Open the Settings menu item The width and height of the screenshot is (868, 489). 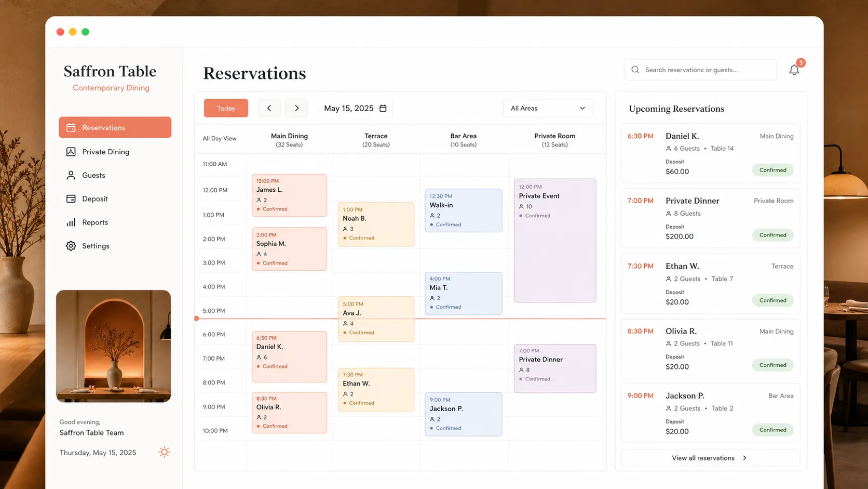115,246
